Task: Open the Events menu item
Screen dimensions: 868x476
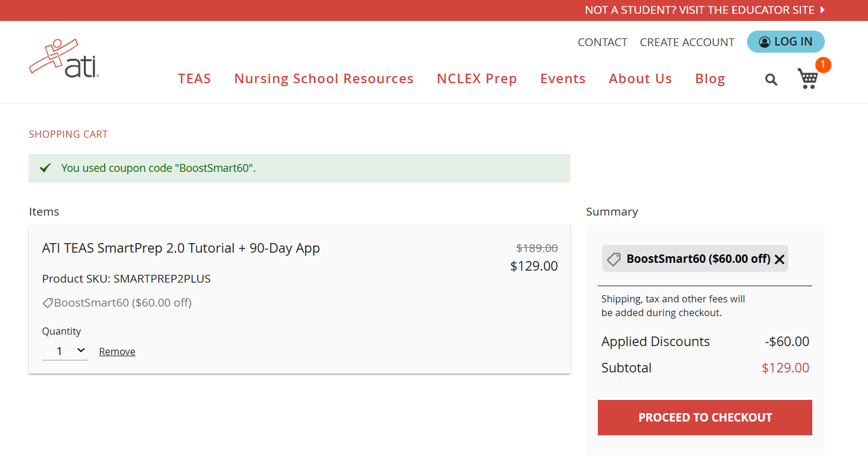Action: (x=562, y=79)
